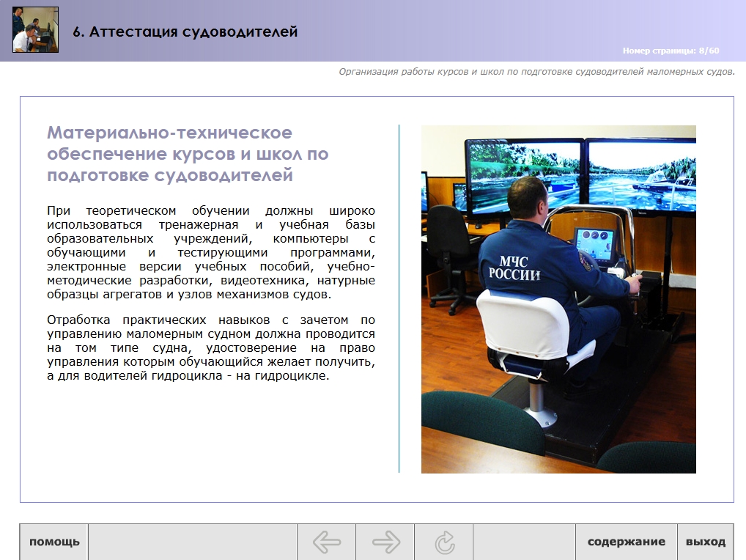The height and width of the screenshot is (560, 746).
Task: Click the paragraph starting 'При теоретическом обучении'
Action: [x=211, y=253]
